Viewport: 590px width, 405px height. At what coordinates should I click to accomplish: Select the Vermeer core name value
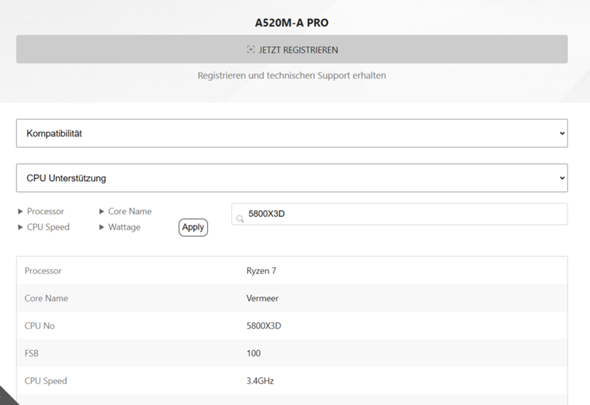click(262, 298)
